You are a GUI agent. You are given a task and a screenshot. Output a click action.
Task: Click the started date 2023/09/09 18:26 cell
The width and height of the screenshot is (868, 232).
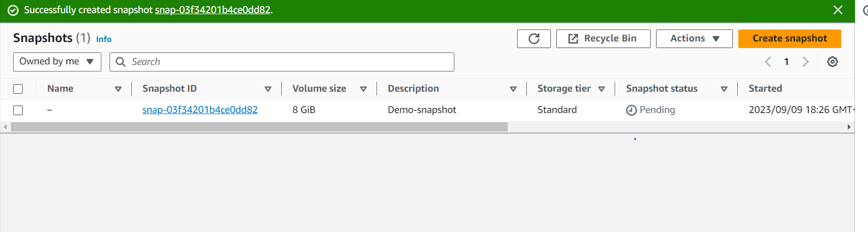801,110
